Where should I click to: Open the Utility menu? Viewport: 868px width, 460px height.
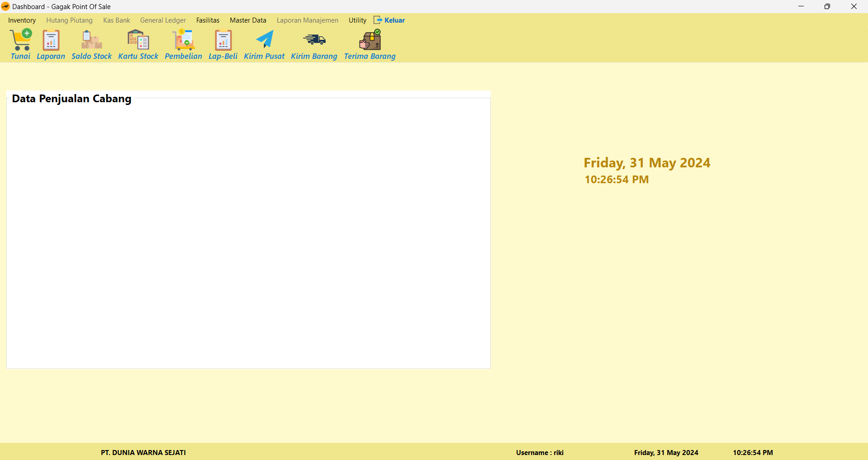pyautogui.click(x=357, y=20)
